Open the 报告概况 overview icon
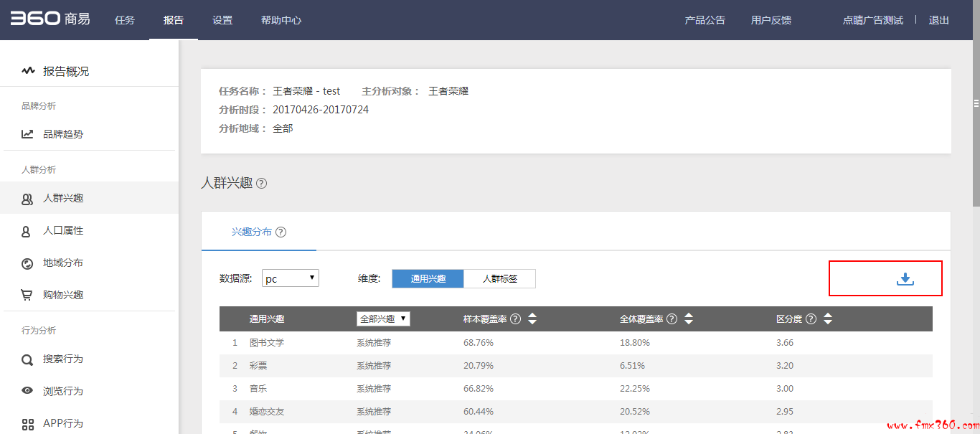This screenshot has width=980, height=434. coord(28,71)
